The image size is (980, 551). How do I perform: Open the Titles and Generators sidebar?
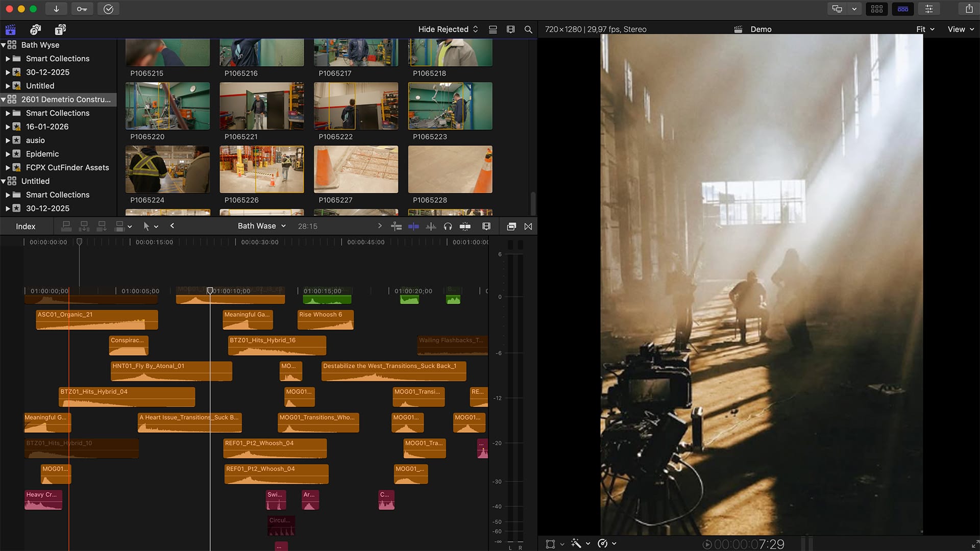[60, 29]
